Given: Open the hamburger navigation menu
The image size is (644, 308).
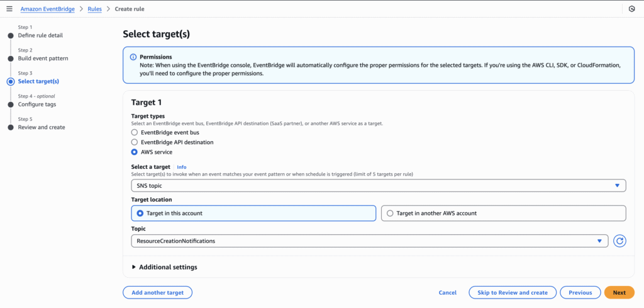Looking at the screenshot, I should (9, 9).
